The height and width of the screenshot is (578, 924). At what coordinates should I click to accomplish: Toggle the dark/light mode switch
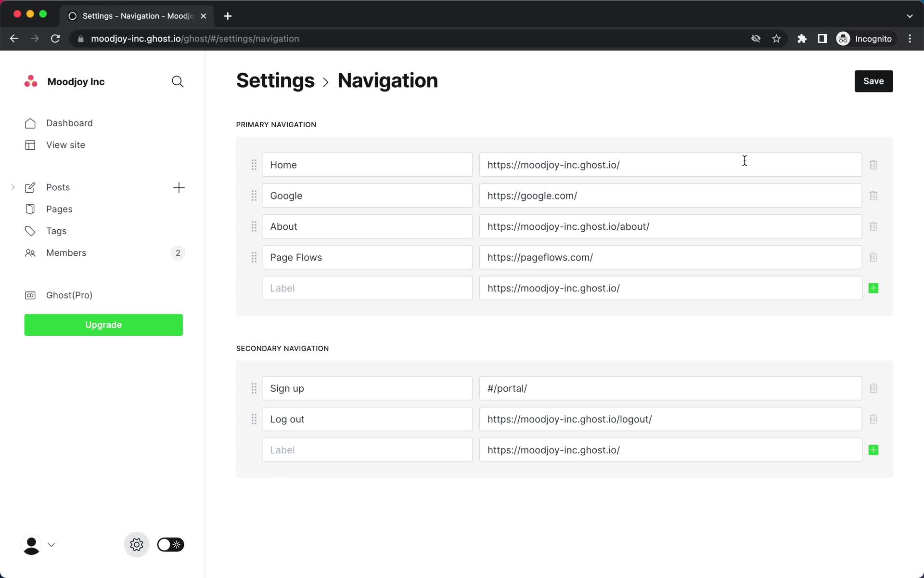(169, 545)
